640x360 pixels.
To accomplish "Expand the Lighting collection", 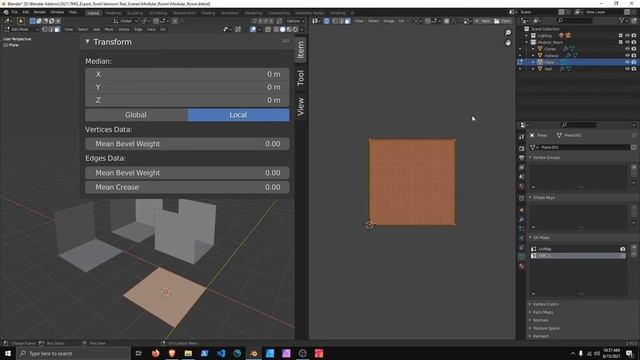I will (x=527, y=36).
